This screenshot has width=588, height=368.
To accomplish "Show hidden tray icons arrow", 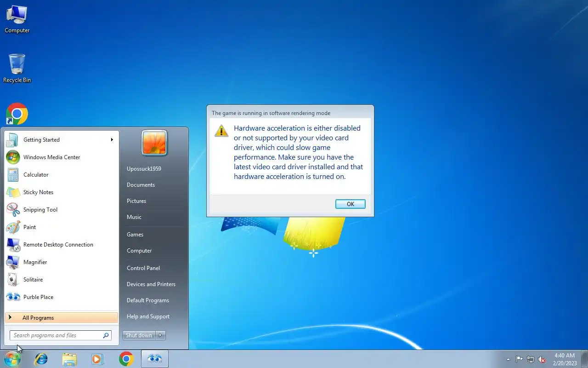I will click(508, 359).
